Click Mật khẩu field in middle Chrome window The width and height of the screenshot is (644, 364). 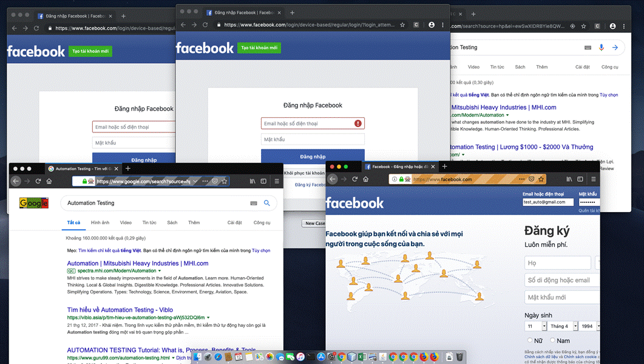[x=313, y=139]
